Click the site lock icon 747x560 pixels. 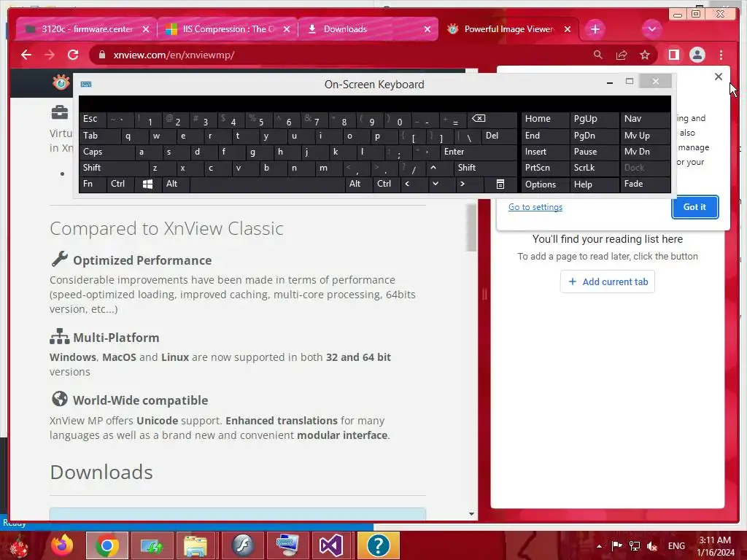click(x=101, y=55)
